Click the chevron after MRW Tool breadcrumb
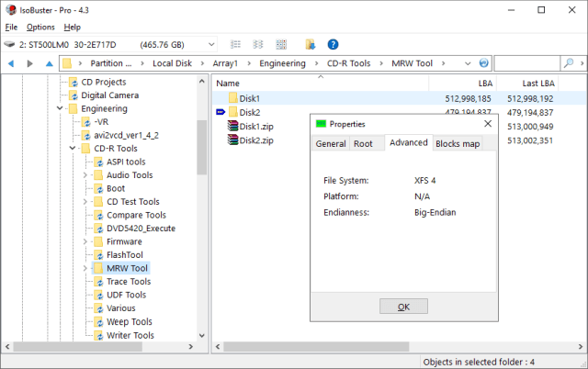 pyautogui.click(x=443, y=63)
